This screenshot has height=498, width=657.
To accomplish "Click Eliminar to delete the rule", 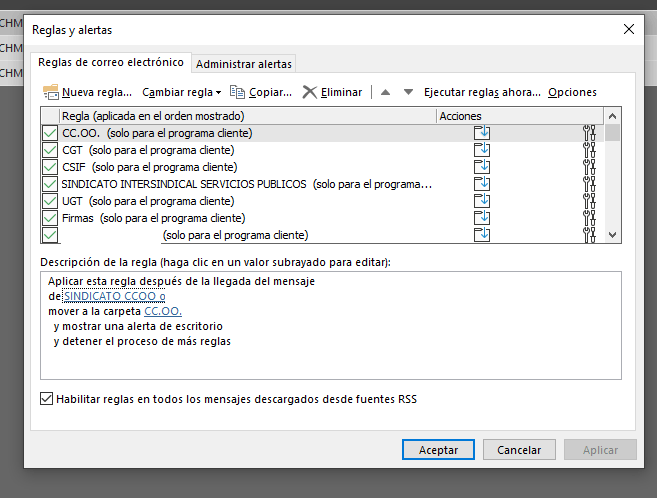I will tap(332, 92).
